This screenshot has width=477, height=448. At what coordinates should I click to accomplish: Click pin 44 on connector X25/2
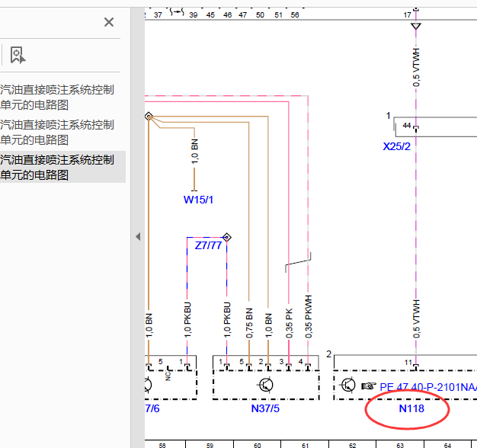(407, 125)
